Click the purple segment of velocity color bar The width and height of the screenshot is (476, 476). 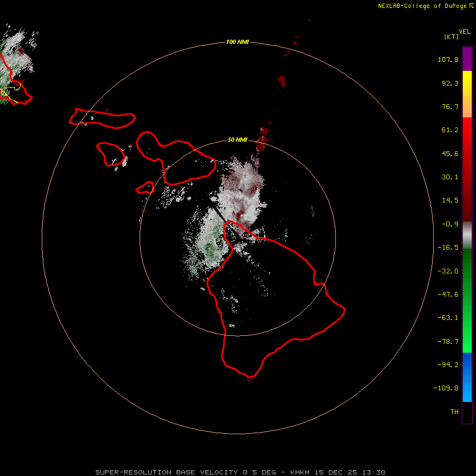[467, 59]
